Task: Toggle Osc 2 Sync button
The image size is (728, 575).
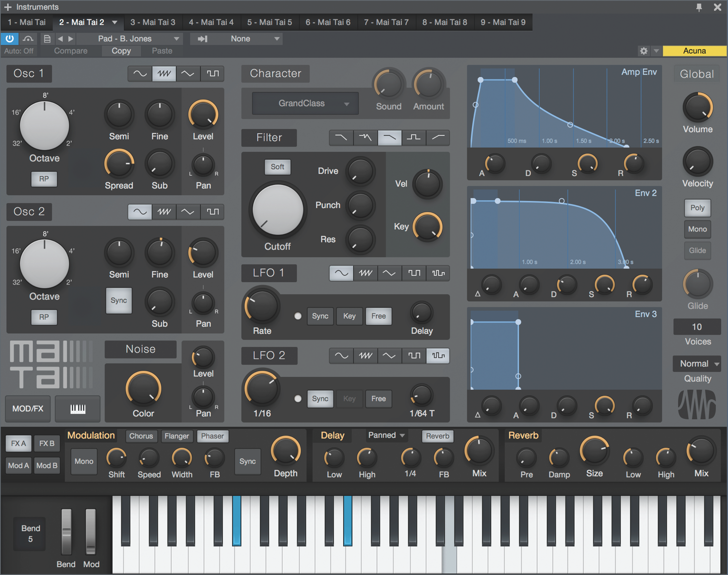Action: pos(118,300)
